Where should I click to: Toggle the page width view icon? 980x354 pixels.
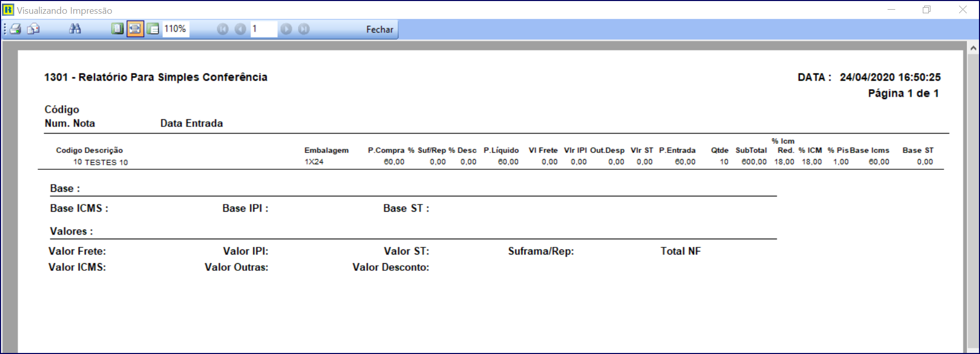coord(135,29)
